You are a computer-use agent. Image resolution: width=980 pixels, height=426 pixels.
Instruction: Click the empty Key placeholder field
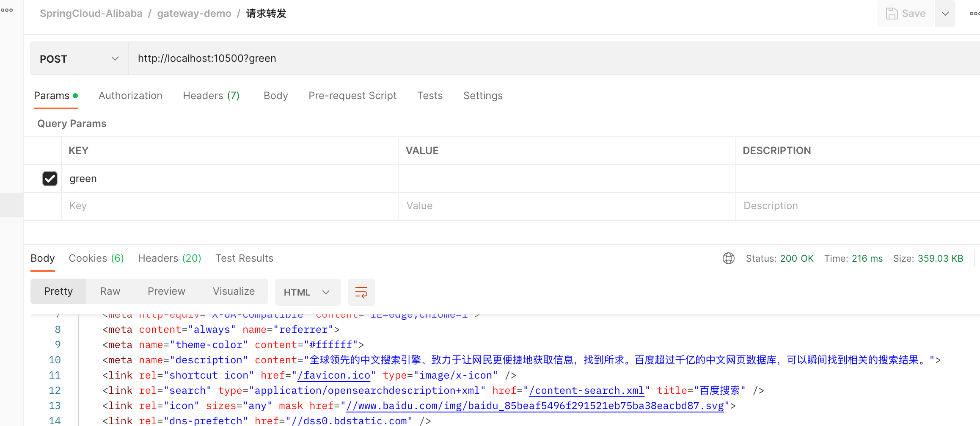228,206
